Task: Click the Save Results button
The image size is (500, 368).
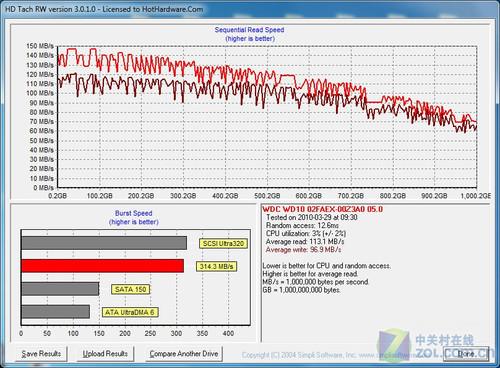Action: (x=41, y=354)
